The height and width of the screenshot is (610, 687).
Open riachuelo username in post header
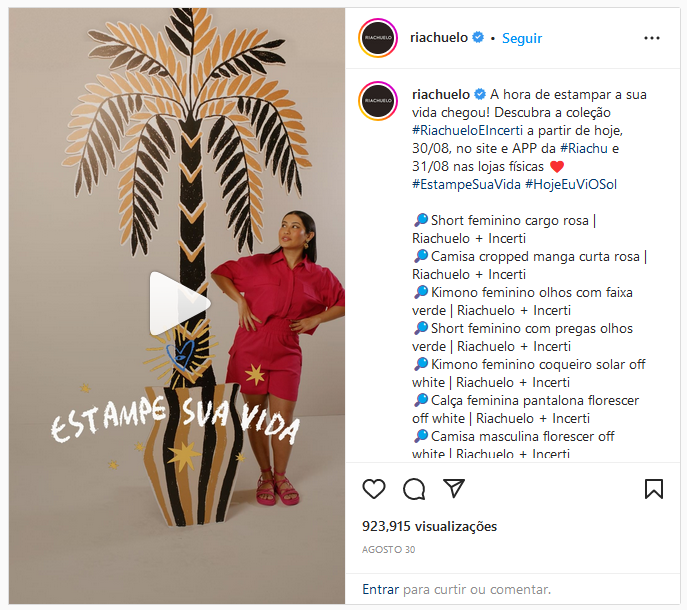pos(439,38)
